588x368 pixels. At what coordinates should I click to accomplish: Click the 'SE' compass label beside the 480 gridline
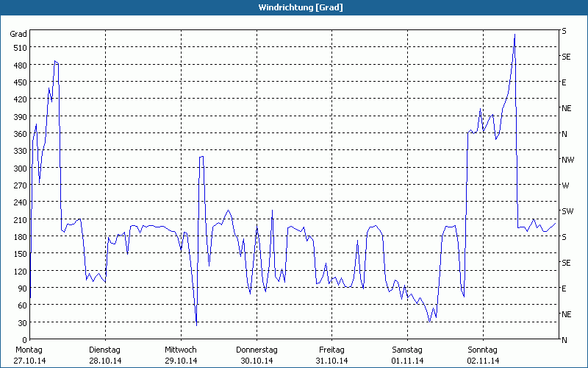pyautogui.click(x=566, y=57)
